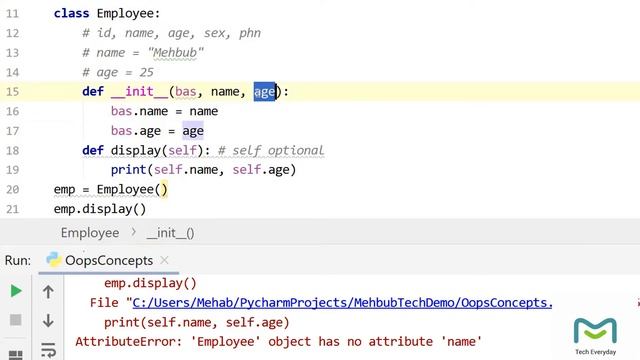This screenshot has height=360, width=640.
Task: Select the OopsConcepts run tab
Action: coord(109,260)
